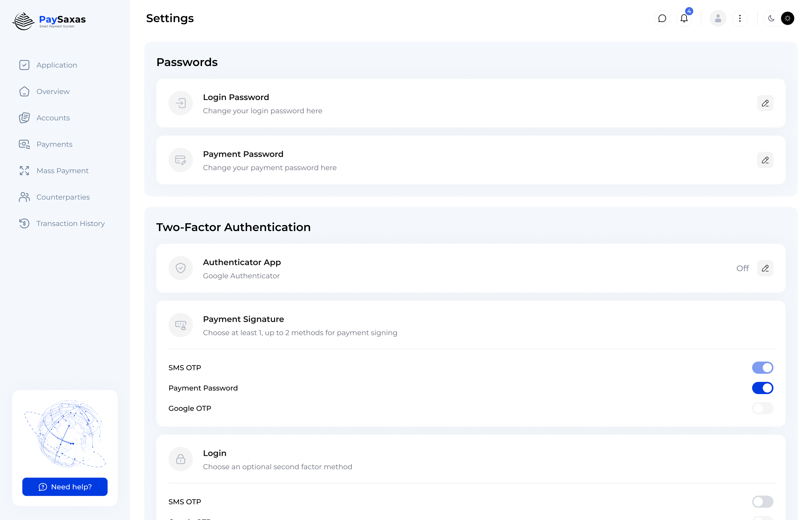Open notifications bell with badge
This screenshot has width=812, height=520.
(684, 18)
